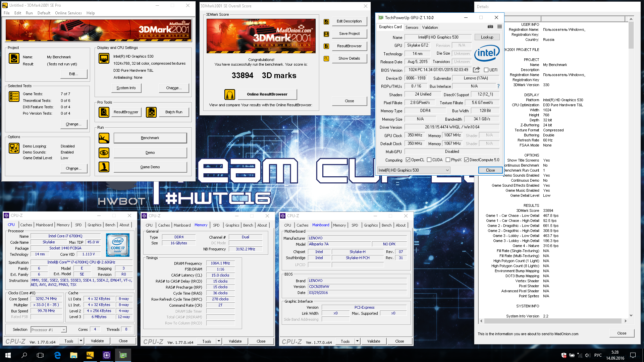Click Edit... button in Project section

point(74,74)
